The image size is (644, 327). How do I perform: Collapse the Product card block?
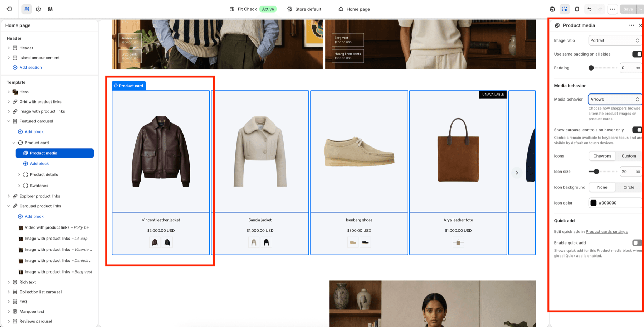point(14,143)
